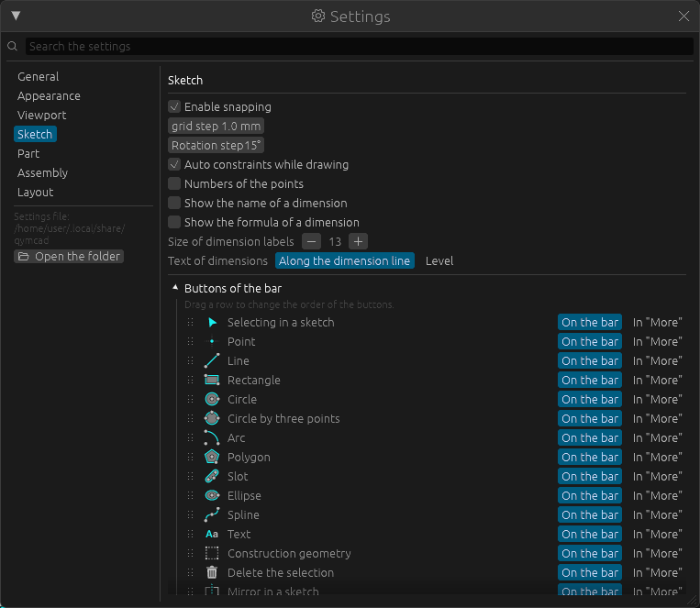Set Point to In "More"
This screenshot has height=608, width=700.
657,341
